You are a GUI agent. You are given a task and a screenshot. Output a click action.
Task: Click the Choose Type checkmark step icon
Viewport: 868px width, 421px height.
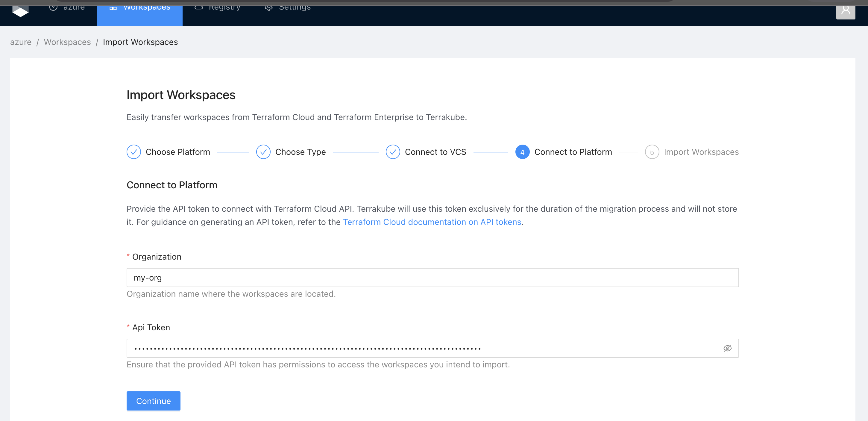pos(263,152)
